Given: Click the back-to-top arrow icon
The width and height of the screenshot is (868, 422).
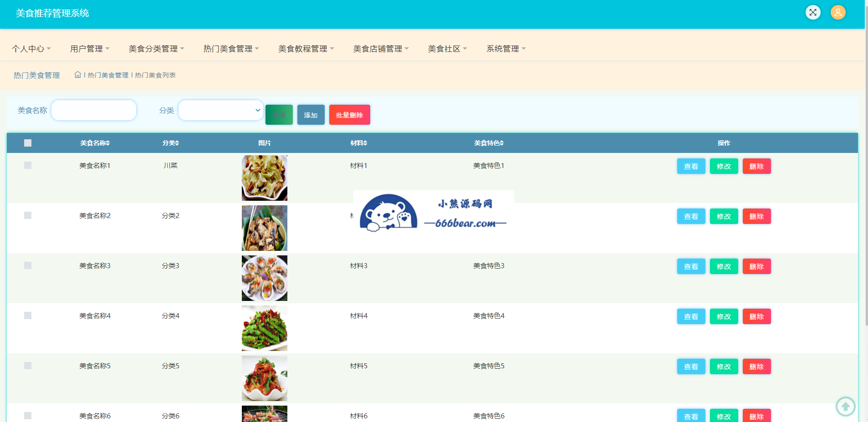Looking at the screenshot, I should [x=846, y=407].
